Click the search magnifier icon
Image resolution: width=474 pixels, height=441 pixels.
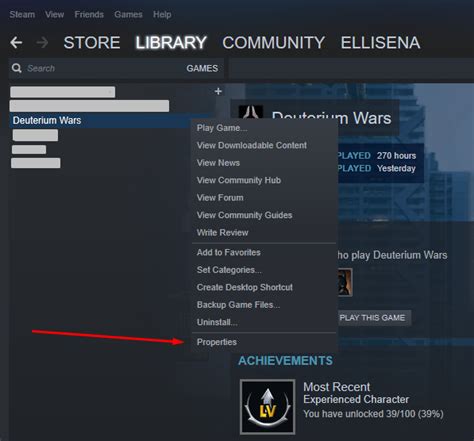16,68
